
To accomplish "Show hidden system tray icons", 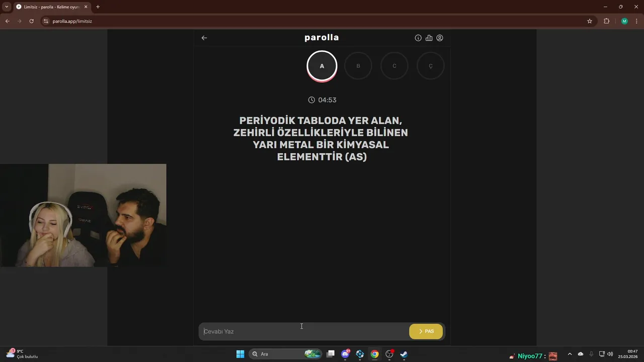I will click(570, 354).
